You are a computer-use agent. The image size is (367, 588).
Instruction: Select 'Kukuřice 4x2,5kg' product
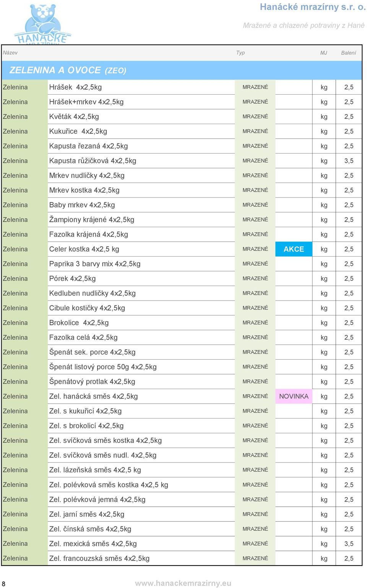[78, 131]
